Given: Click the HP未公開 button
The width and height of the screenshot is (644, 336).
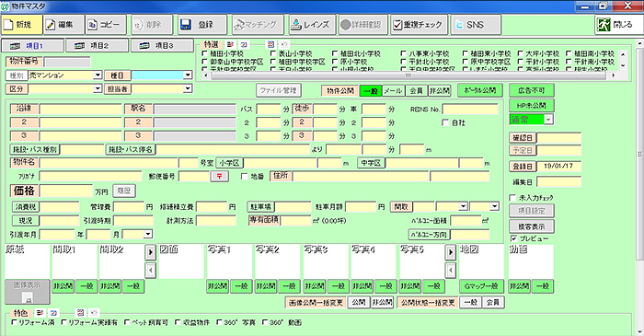Looking at the screenshot, I should pyautogui.click(x=532, y=105).
